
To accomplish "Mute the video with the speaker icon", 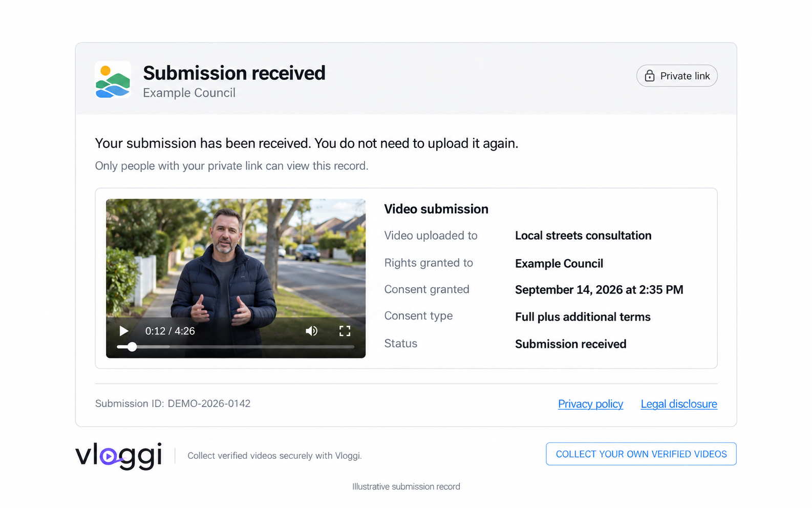I will [311, 331].
